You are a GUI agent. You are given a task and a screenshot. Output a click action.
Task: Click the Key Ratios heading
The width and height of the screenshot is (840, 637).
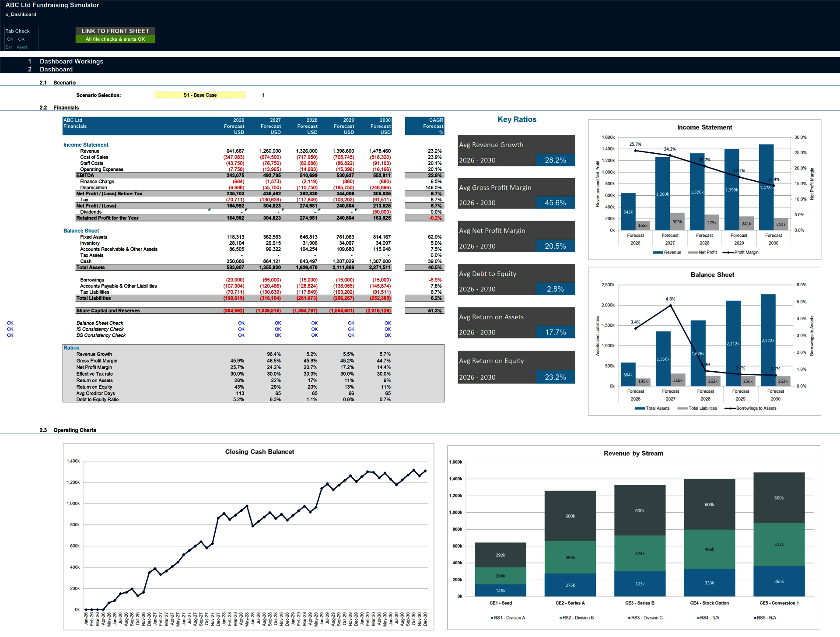pos(517,120)
